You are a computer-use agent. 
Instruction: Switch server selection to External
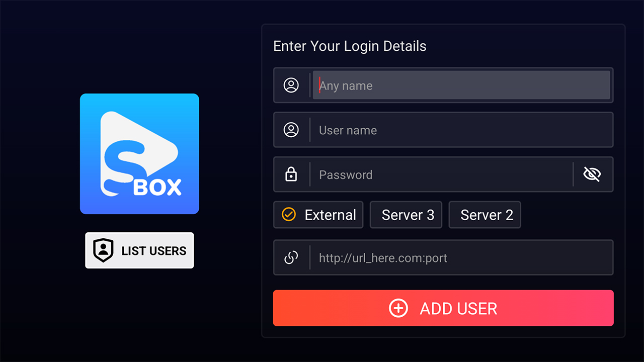click(318, 215)
